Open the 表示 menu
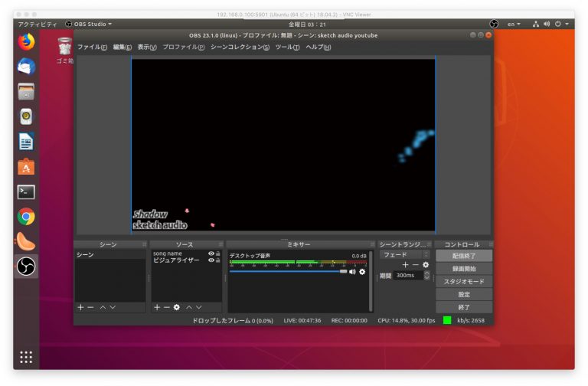Screen dimensions: 588x386 [147, 47]
